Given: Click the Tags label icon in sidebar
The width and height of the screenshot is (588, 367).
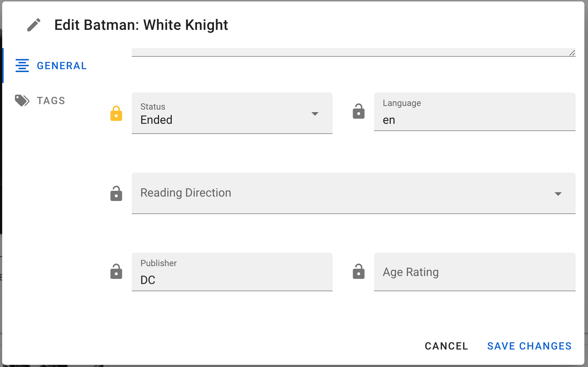Looking at the screenshot, I should [x=22, y=100].
